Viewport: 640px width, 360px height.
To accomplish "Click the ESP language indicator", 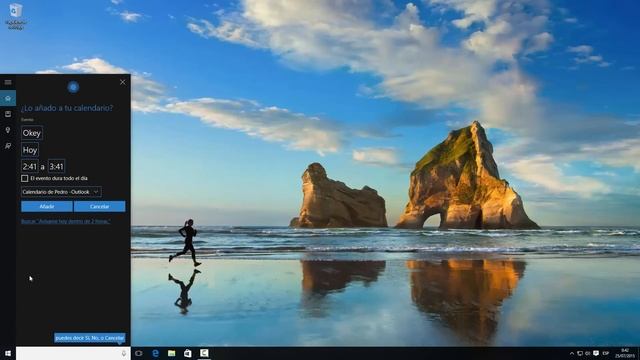I will [606, 353].
